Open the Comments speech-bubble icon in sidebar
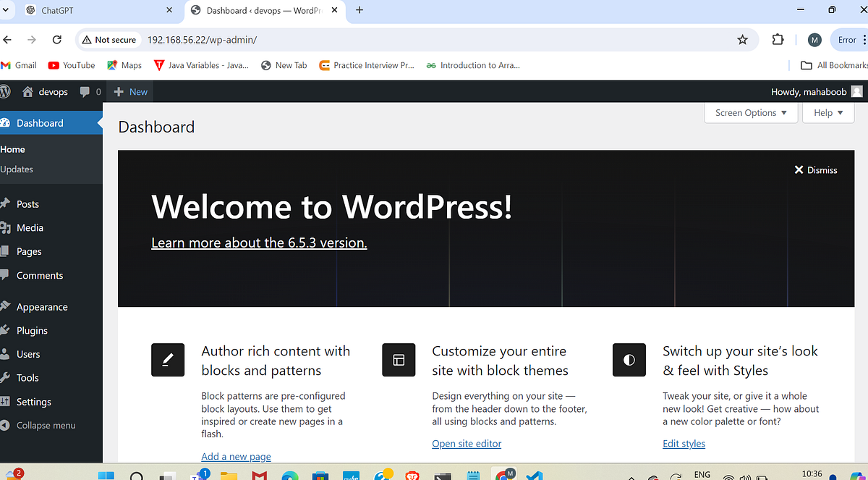Screen dimensions: 868x480 pos(7,275)
